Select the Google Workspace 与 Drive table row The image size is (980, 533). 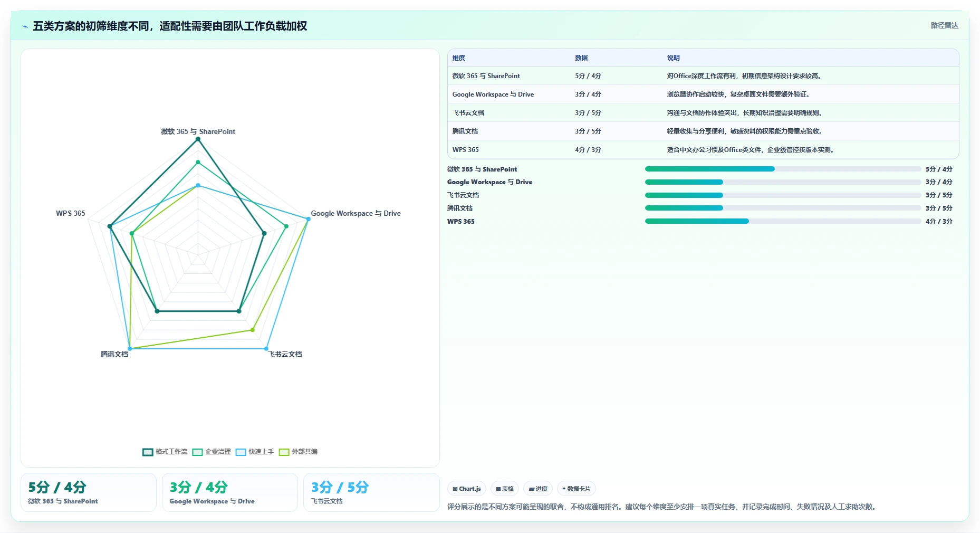tap(703, 94)
